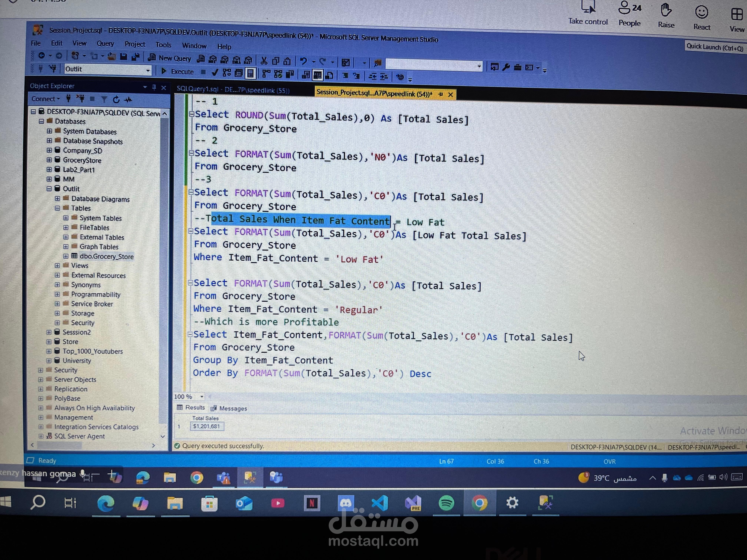Click the Decrease Indent icon
Viewport: 747px width, 560px height.
[x=373, y=77]
